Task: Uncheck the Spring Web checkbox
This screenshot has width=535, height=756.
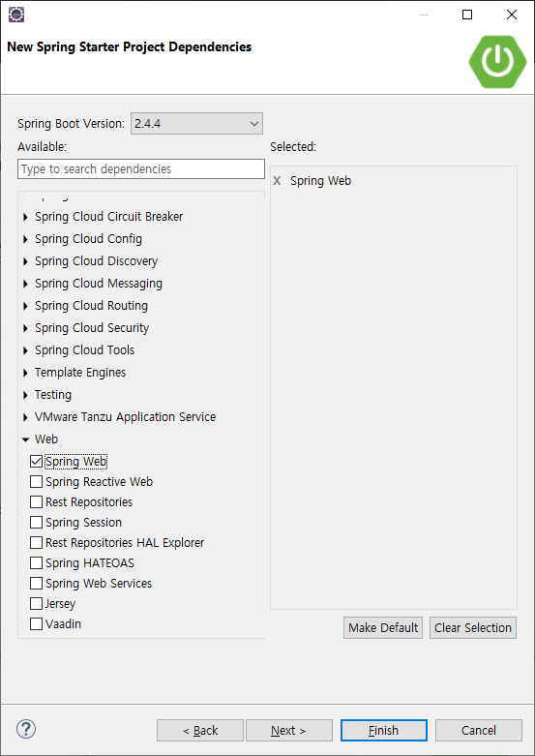Action: click(36, 462)
